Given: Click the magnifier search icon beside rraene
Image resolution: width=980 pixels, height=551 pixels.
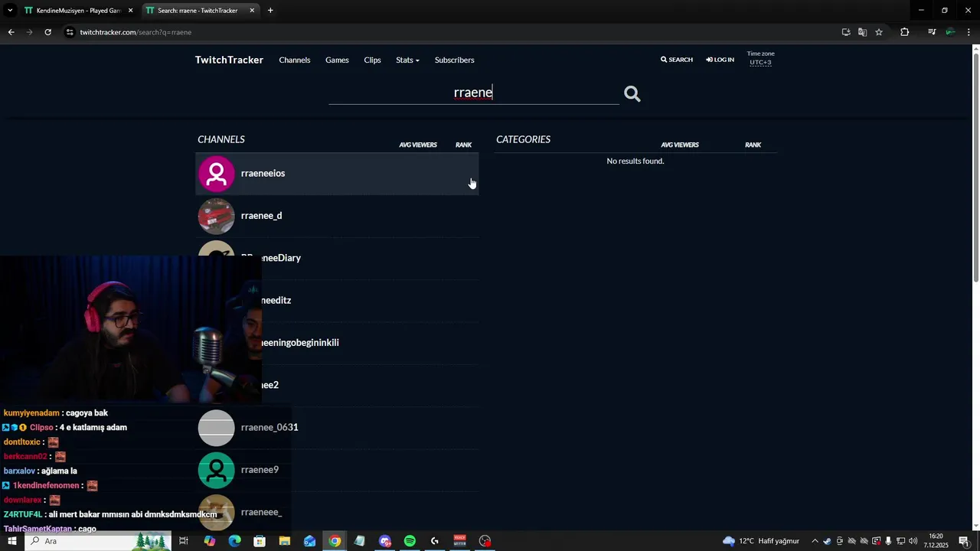Looking at the screenshot, I should pos(632,93).
